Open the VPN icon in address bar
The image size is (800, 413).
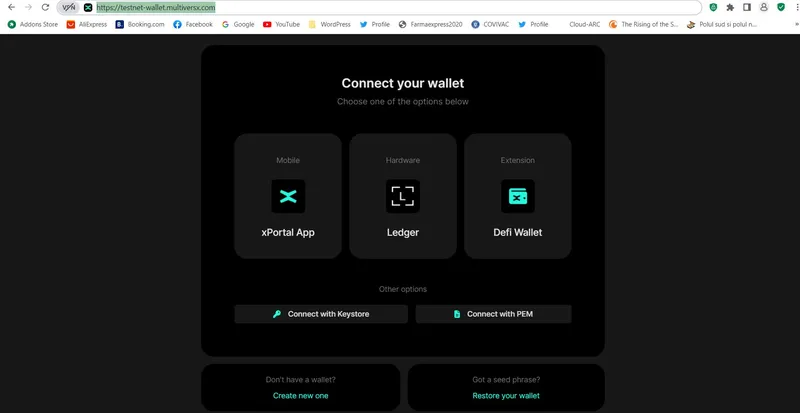pos(68,7)
